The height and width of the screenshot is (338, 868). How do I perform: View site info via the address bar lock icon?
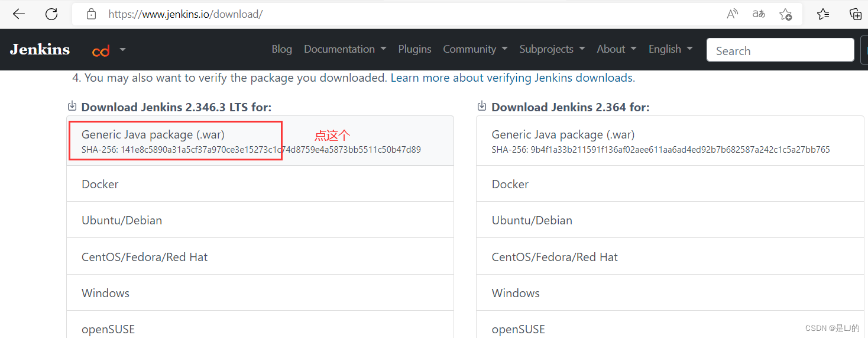(x=91, y=14)
